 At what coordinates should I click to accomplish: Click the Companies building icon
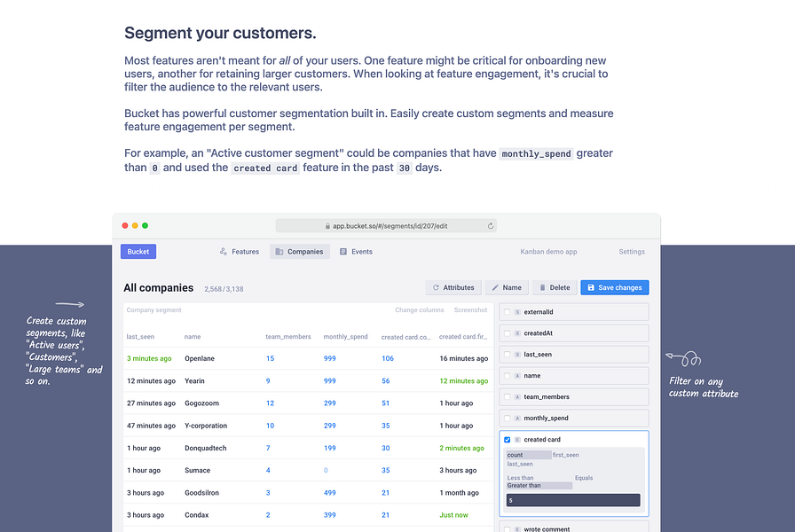click(279, 251)
